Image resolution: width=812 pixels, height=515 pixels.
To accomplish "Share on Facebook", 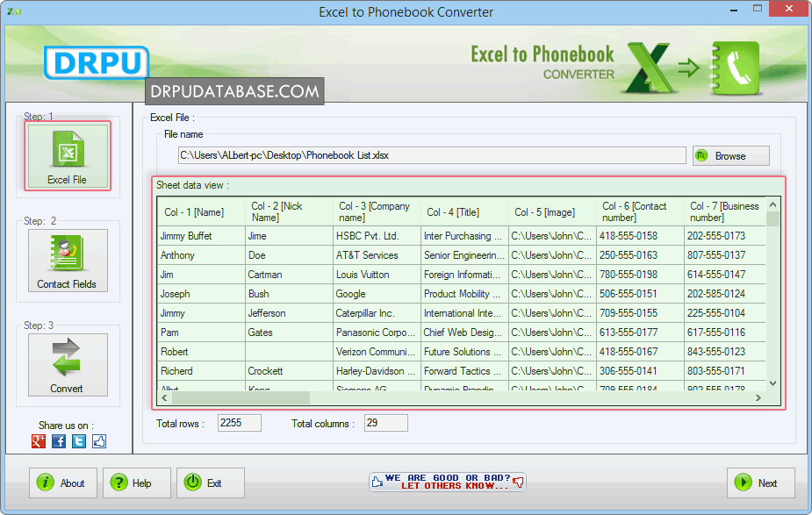I will [59, 441].
